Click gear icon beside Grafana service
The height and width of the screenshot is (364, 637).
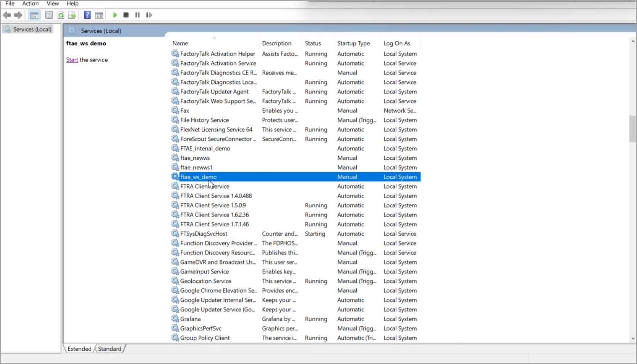175,319
